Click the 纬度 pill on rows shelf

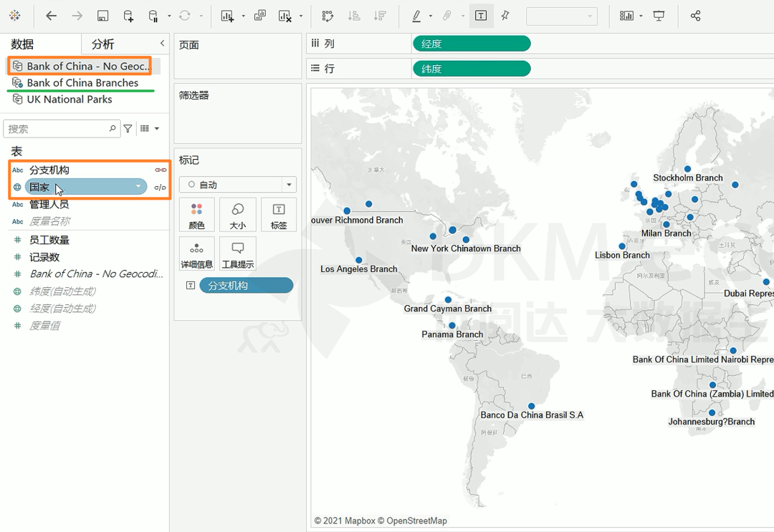472,69
